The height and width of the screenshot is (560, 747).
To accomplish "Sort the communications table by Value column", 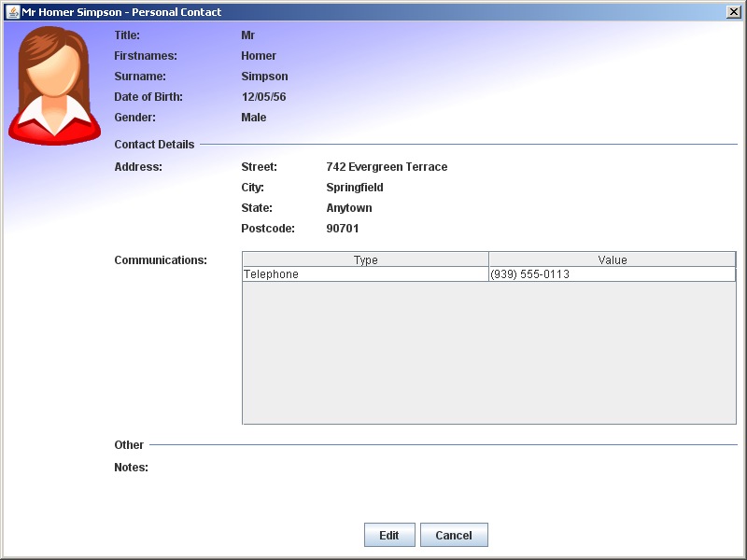I will tap(612, 259).
